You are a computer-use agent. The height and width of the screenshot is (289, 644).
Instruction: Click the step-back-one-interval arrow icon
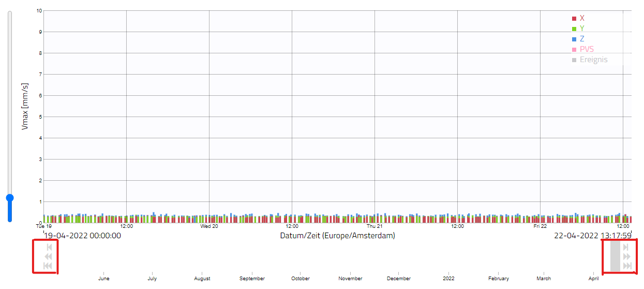click(x=49, y=247)
